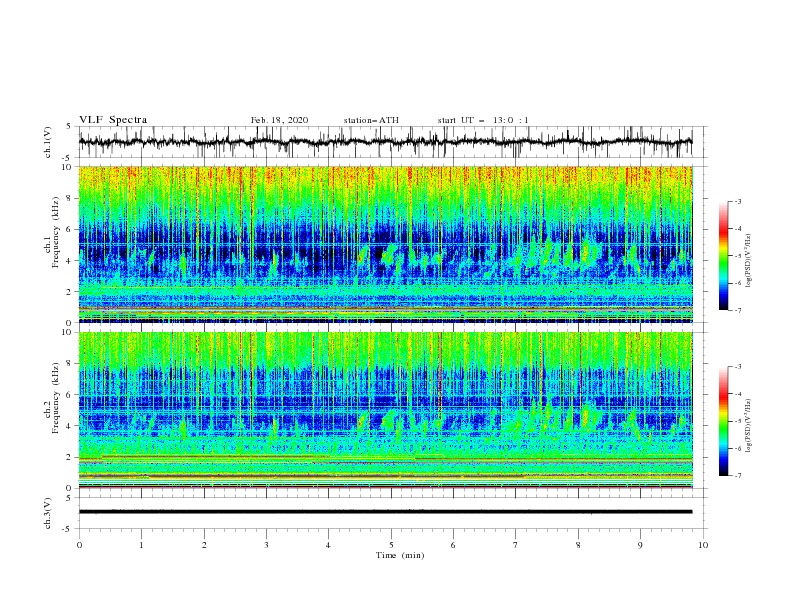Click the time axis tick "10" at right end
The width and height of the screenshot is (792, 612).
click(703, 545)
